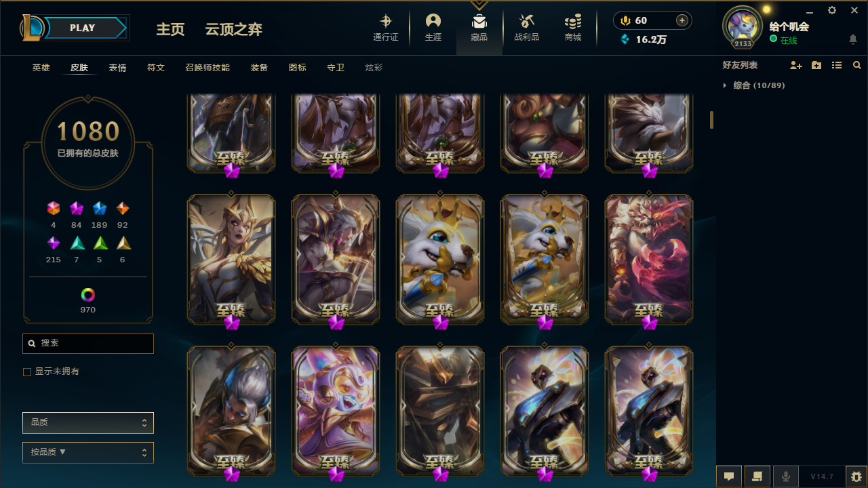868x488 pixels.
Task: Click the new folder icon in friends list
Action: tap(816, 65)
